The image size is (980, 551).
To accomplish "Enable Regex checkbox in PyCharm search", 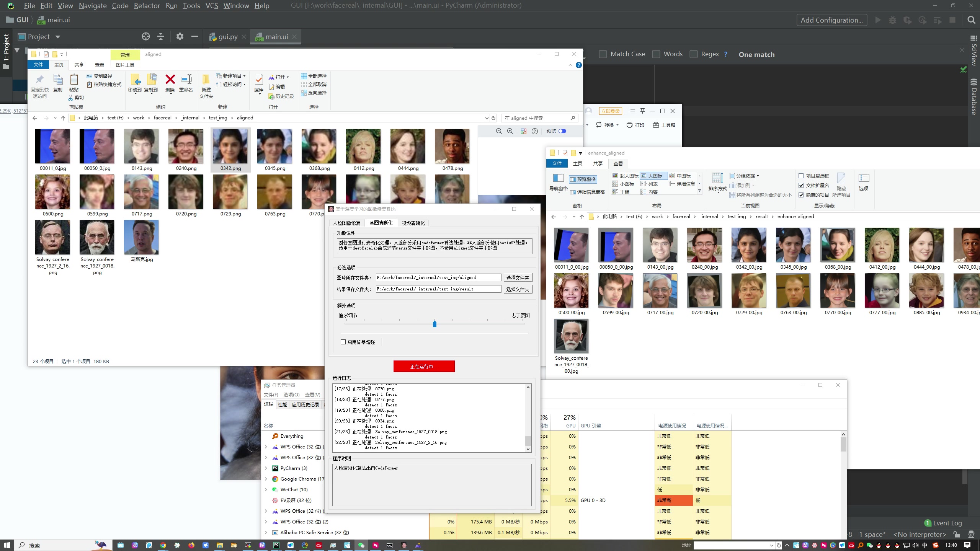I will 694,54.
